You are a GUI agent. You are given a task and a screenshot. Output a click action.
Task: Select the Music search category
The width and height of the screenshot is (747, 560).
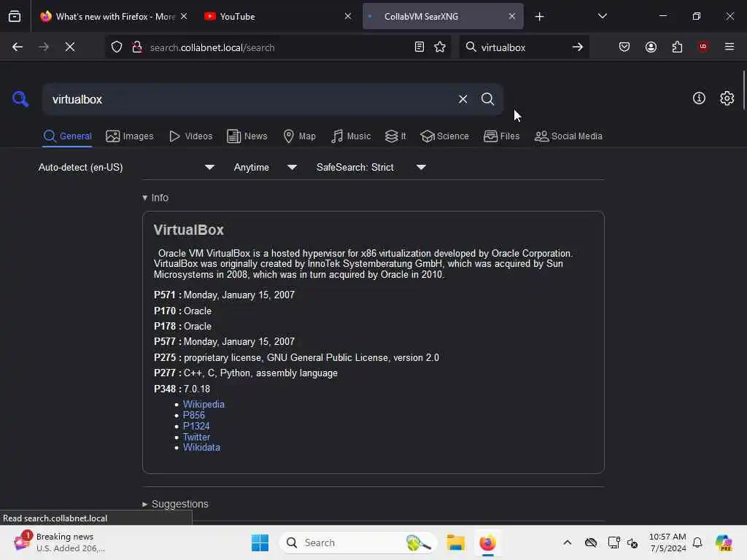coord(351,136)
